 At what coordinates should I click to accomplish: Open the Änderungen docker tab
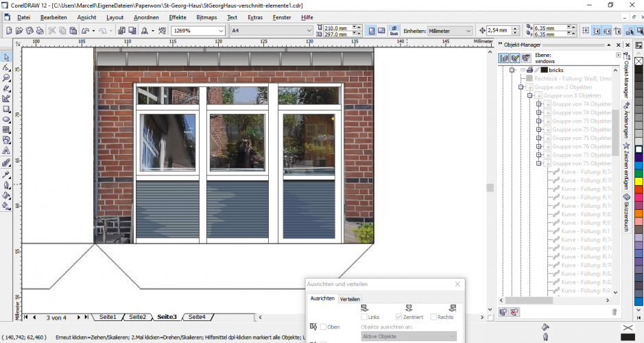pos(626,120)
